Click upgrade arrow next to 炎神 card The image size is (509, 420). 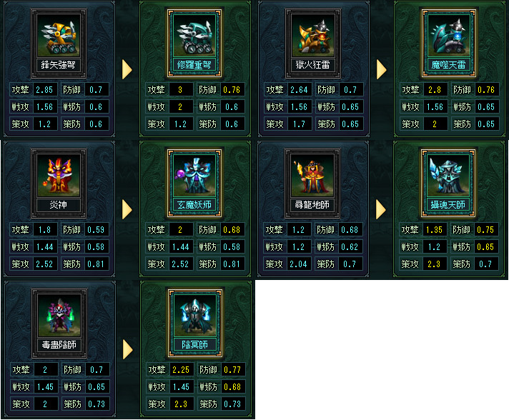click(x=127, y=209)
